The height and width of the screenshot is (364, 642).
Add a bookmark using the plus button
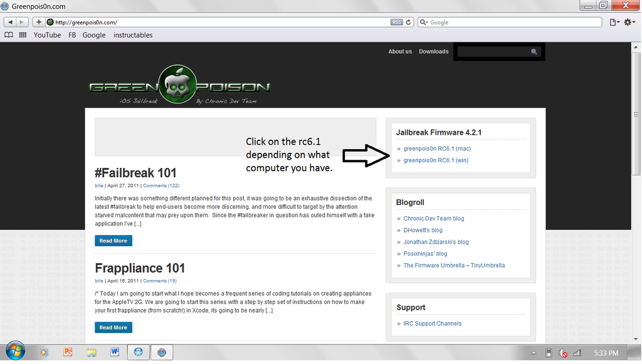click(x=38, y=21)
